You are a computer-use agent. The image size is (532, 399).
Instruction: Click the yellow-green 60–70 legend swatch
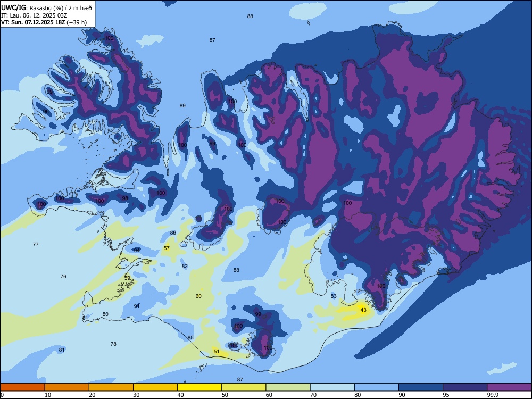tap(288, 387)
